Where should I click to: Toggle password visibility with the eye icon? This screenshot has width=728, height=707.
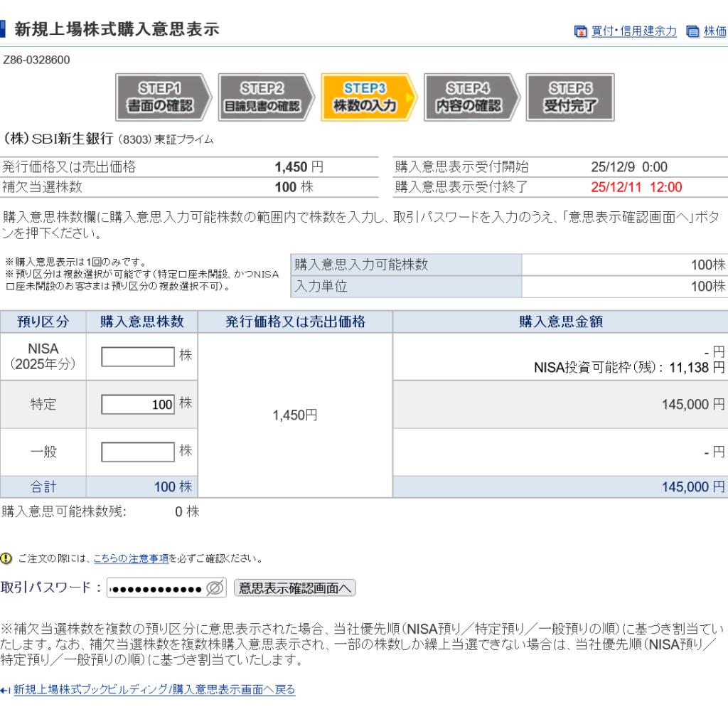pos(215,588)
